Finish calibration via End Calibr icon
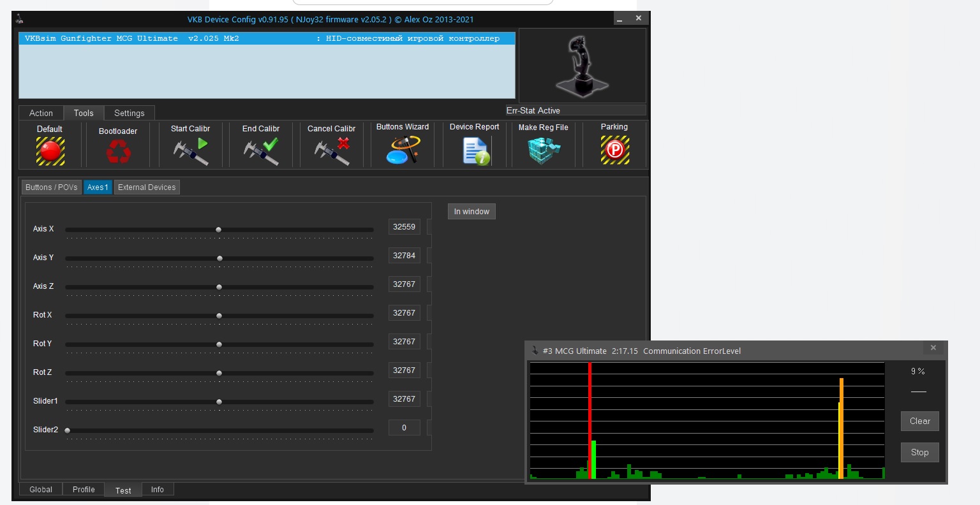Viewport: 980px width, 505px height. (x=261, y=152)
